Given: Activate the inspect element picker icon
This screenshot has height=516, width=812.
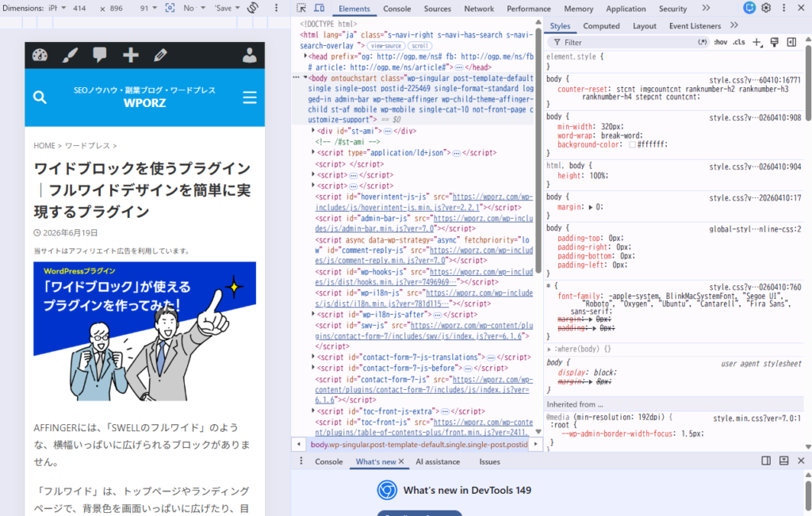Looking at the screenshot, I should [x=301, y=8].
